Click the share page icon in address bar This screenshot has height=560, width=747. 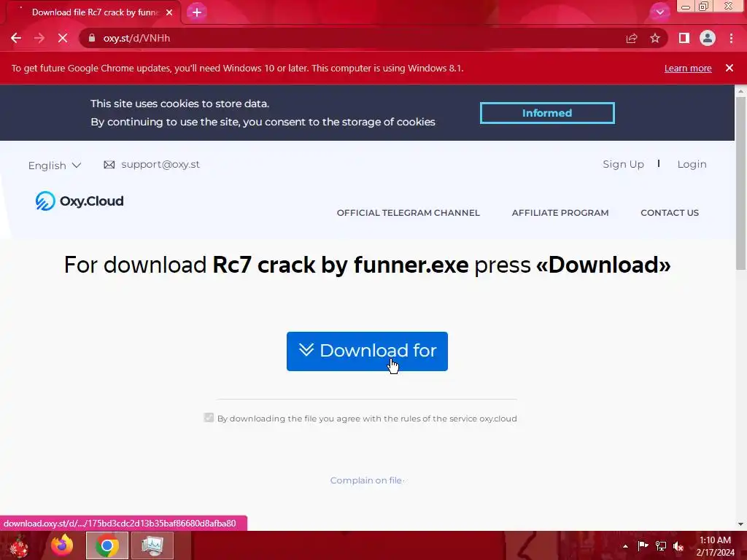point(632,38)
